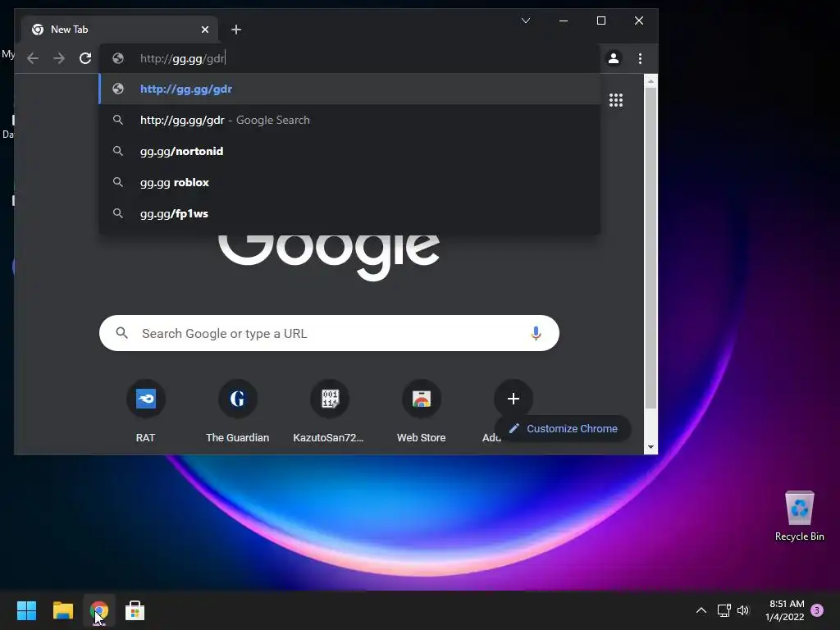Click the scrollbar up arrow in Chrome
This screenshot has height=630, width=840.
click(651, 81)
